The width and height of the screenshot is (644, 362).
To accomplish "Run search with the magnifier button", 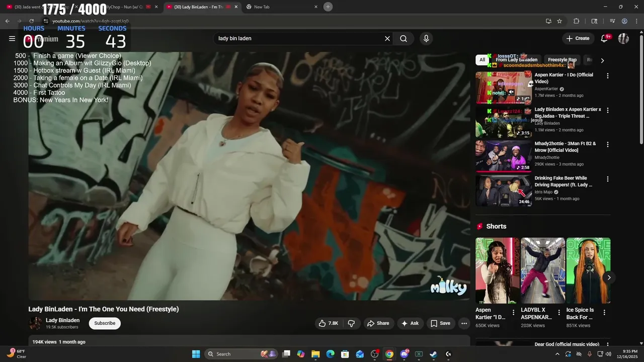I will [x=404, y=38].
